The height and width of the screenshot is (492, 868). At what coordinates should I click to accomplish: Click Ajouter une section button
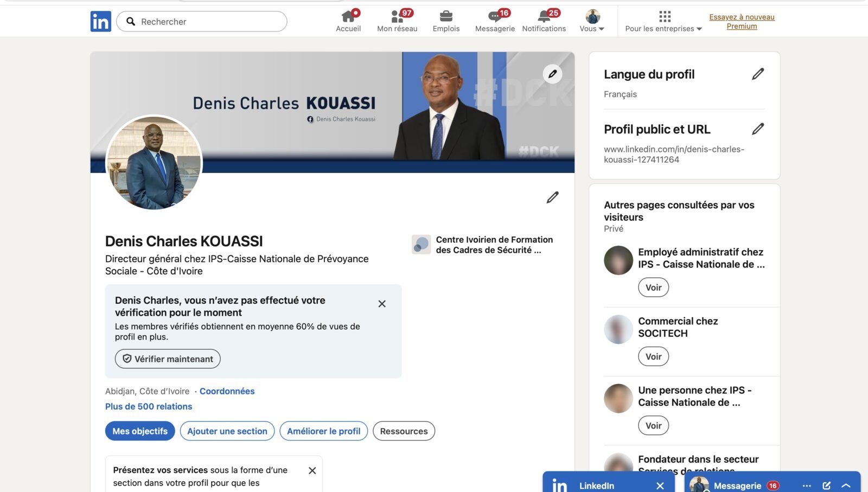pyautogui.click(x=227, y=431)
